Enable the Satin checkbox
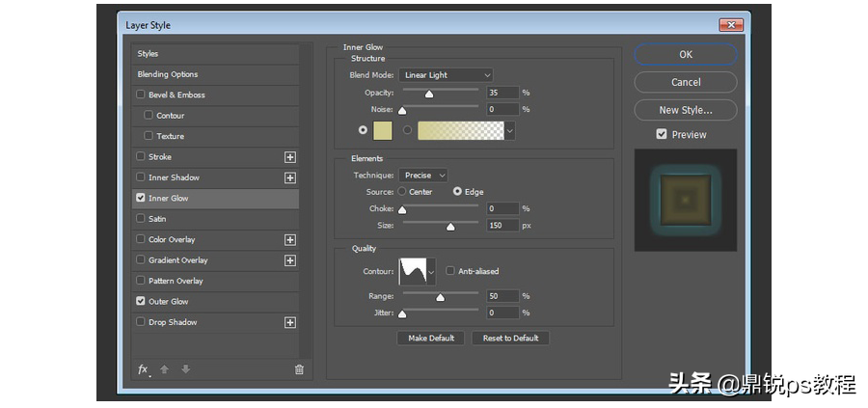Image resolution: width=868 pixels, height=408 pixels. tap(141, 219)
